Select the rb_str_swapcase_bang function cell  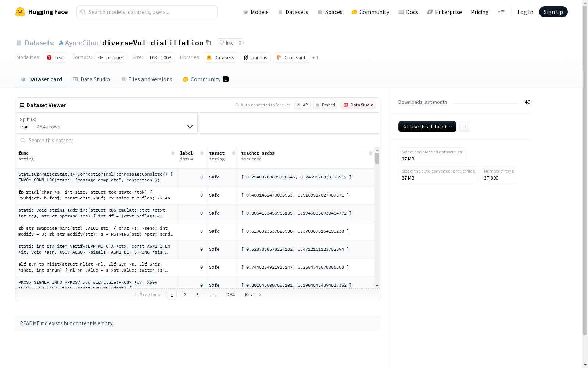tap(96, 231)
